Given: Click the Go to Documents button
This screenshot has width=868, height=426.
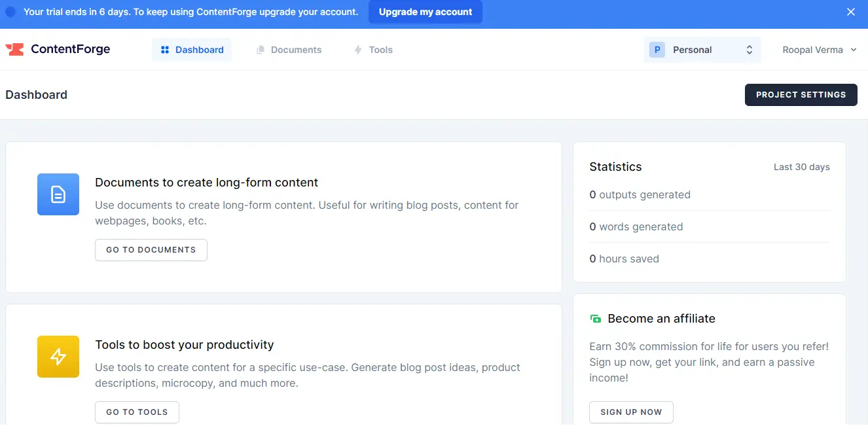Looking at the screenshot, I should point(151,250).
